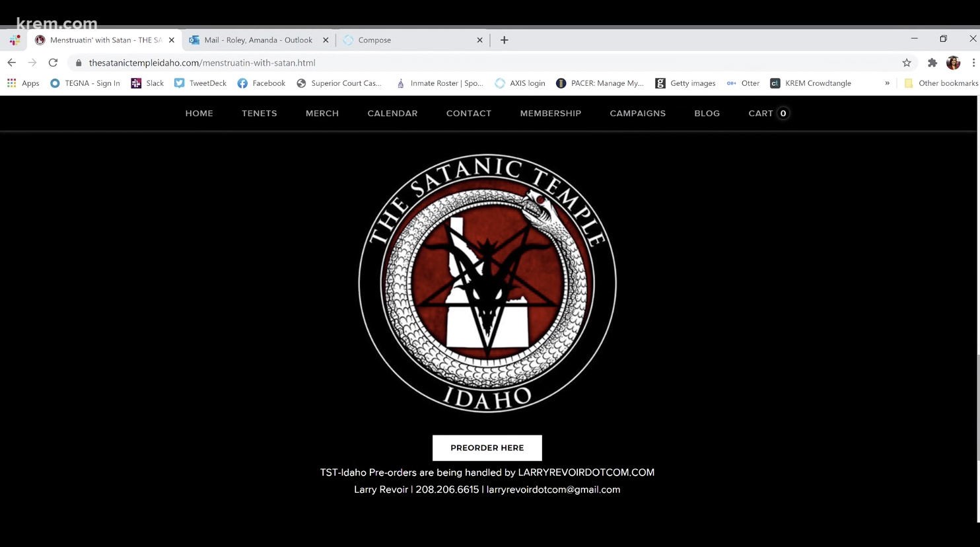Image resolution: width=980 pixels, height=547 pixels.
Task: Open a new browser tab
Action: (x=504, y=40)
